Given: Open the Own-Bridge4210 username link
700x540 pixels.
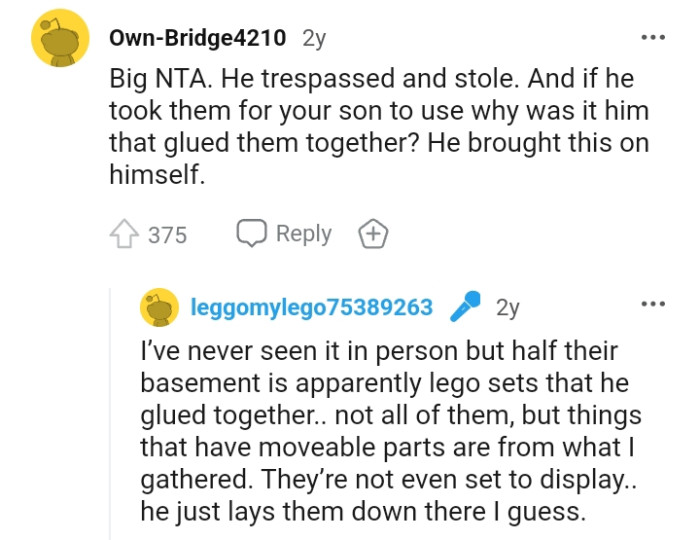Looking at the screenshot, I should pos(198,38).
